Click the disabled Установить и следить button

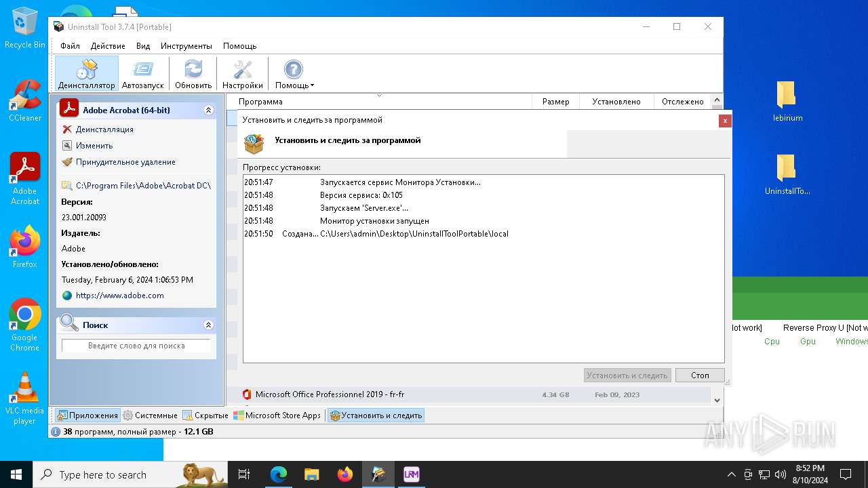point(627,375)
